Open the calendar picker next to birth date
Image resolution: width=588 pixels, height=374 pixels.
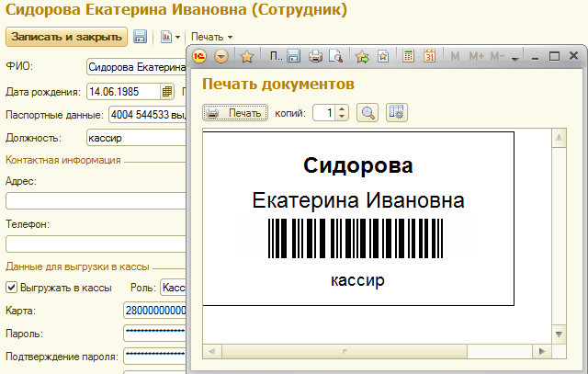click(167, 92)
